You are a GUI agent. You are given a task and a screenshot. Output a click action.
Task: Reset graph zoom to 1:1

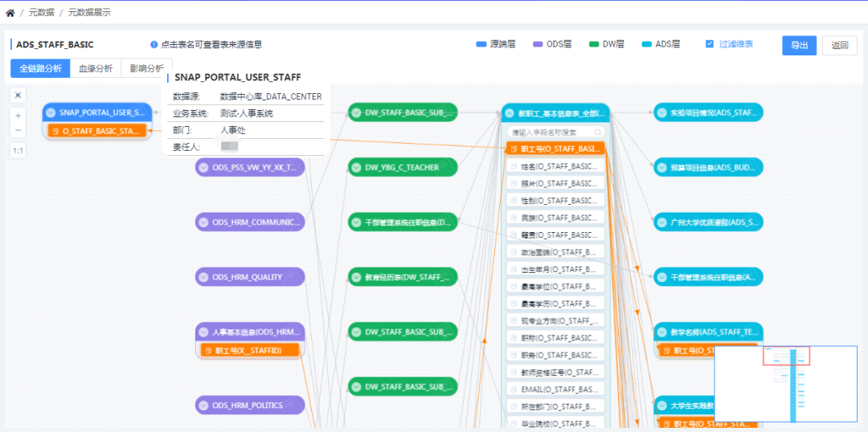[x=18, y=150]
